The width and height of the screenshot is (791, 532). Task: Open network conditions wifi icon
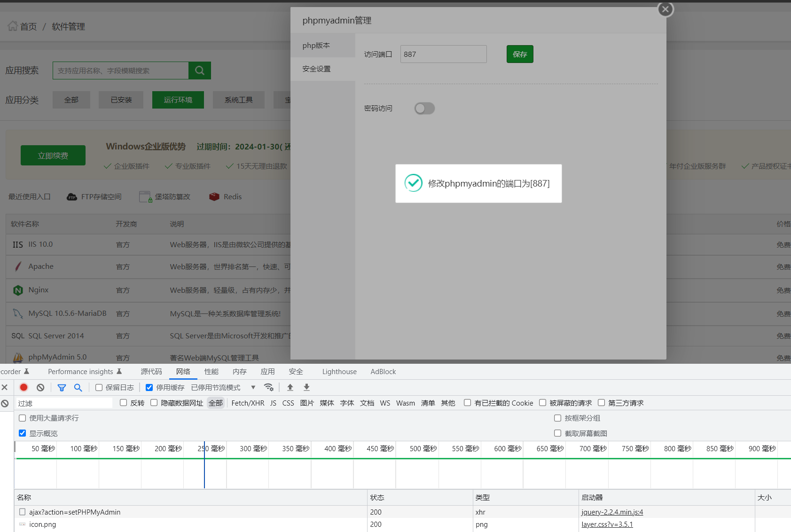click(269, 387)
